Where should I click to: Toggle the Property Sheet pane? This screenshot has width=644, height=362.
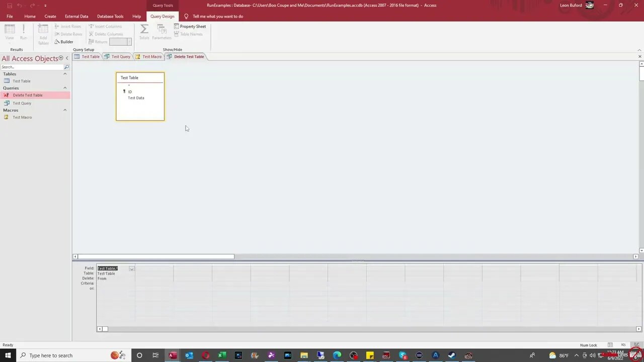[190, 26]
